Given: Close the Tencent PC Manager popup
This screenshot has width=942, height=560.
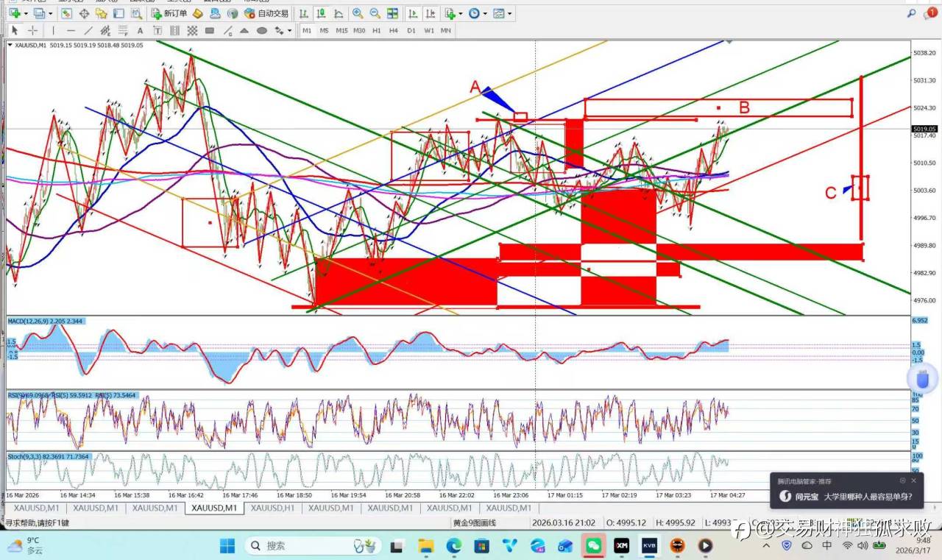Looking at the screenshot, I should coord(913,481).
